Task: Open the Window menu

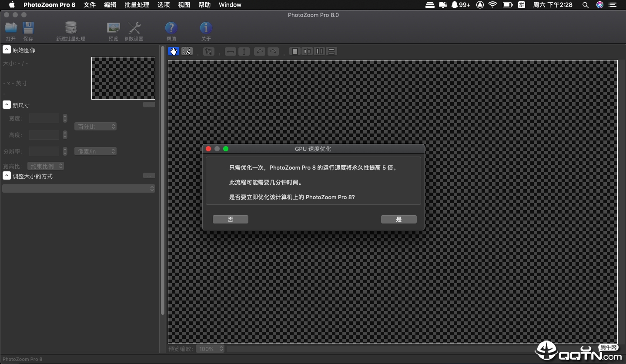Action: [x=230, y=5]
